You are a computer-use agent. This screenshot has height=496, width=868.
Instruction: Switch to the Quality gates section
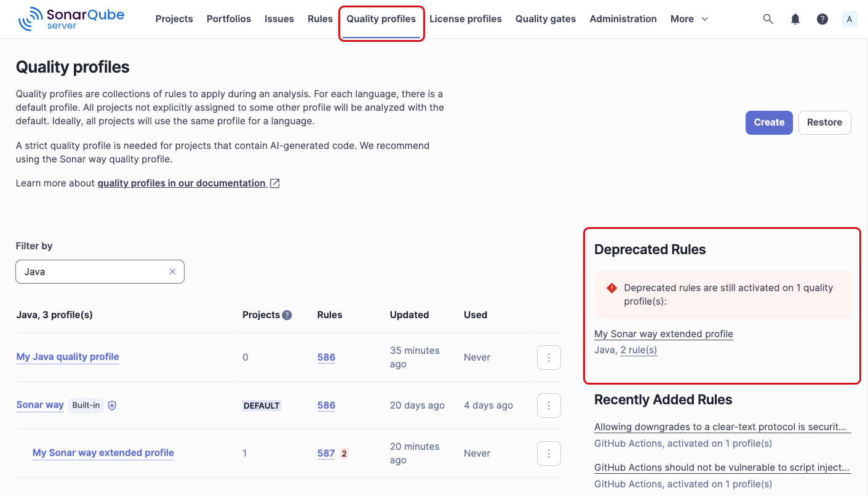click(545, 18)
